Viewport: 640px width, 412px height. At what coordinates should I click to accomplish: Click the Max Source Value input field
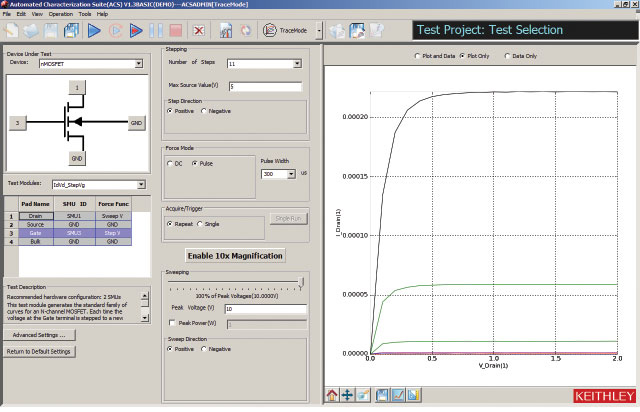pyautogui.click(x=265, y=86)
